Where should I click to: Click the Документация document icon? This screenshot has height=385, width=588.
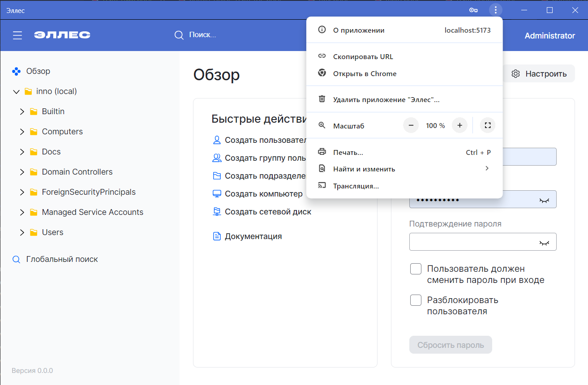(217, 236)
